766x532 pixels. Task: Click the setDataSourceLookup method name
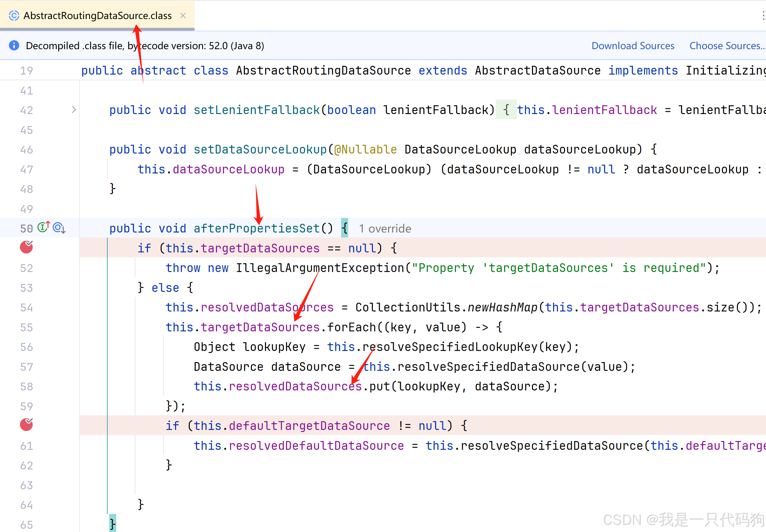click(260, 149)
